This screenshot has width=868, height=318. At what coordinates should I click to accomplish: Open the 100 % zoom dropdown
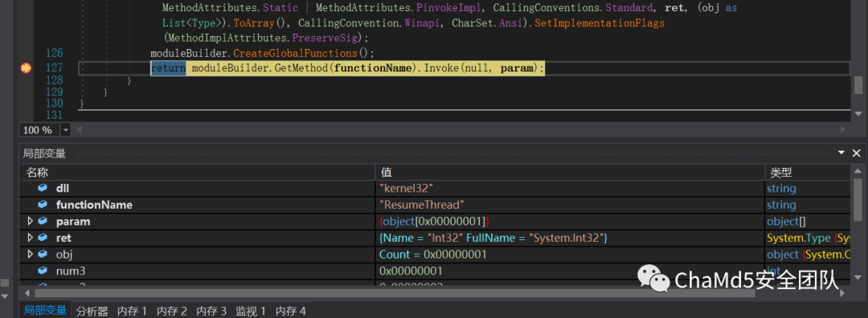pyautogui.click(x=66, y=130)
